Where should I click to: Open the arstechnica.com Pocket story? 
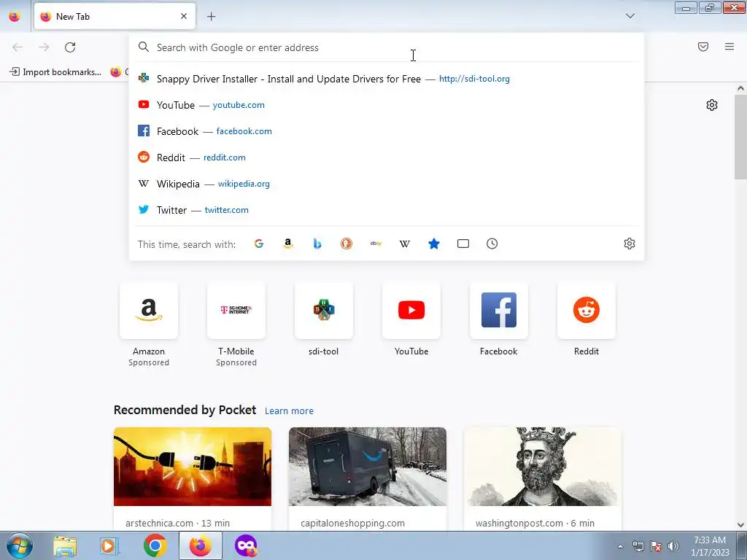[193, 479]
